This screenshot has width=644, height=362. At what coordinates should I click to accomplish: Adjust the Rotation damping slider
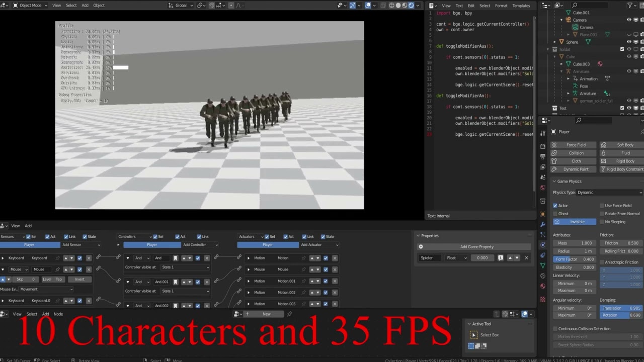[x=621, y=315]
